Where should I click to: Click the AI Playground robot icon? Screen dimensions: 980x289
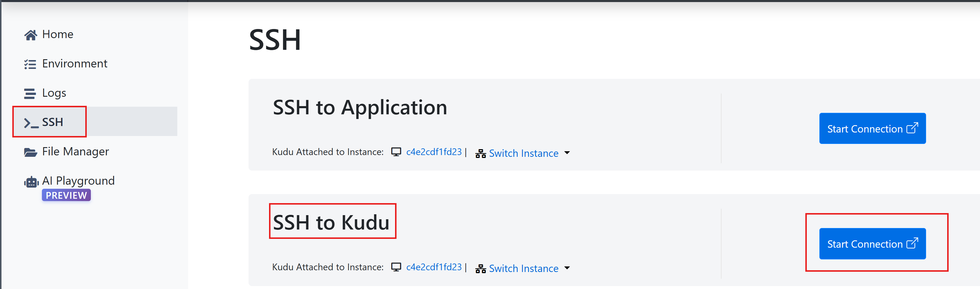pyautogui.click(x=31, y=182)
